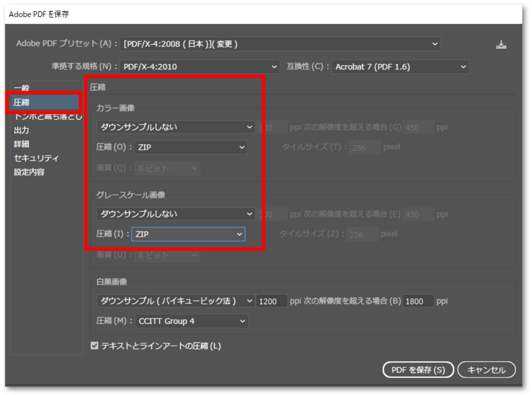Open the 圧縮 (I) ZIP dropdown
Image resolution: width=532 pixels, height=395 pixels.
coord(188,234)
